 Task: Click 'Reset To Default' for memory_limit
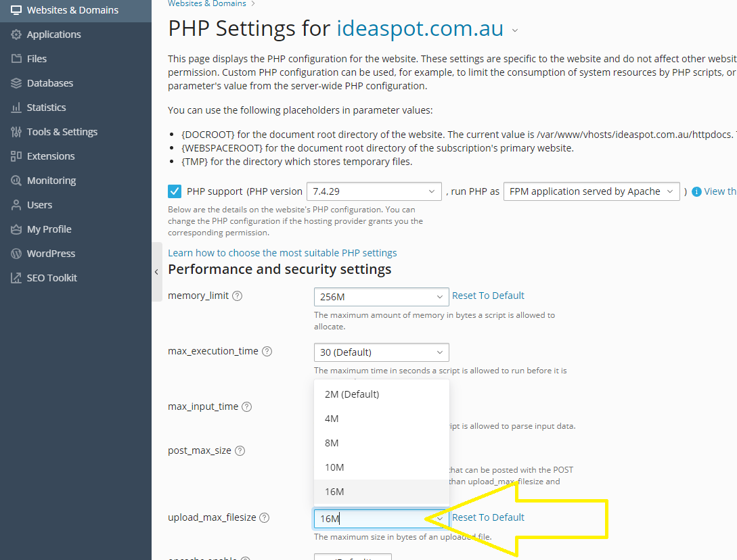click(x=488, y=295)
